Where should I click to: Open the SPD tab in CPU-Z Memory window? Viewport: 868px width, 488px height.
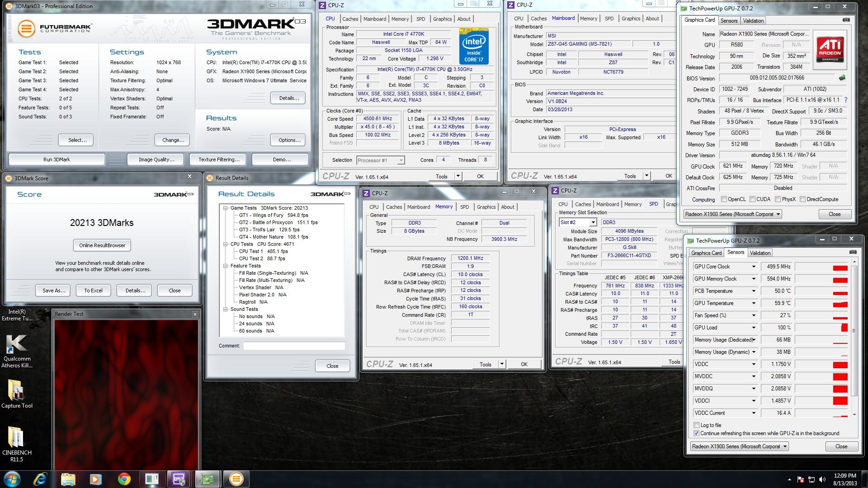coord(464,207)
